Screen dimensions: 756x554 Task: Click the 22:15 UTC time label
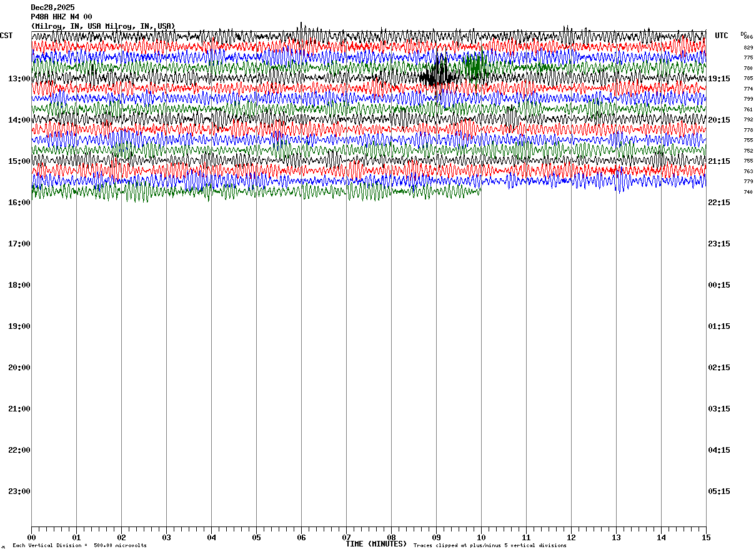[x=719, y=203]
